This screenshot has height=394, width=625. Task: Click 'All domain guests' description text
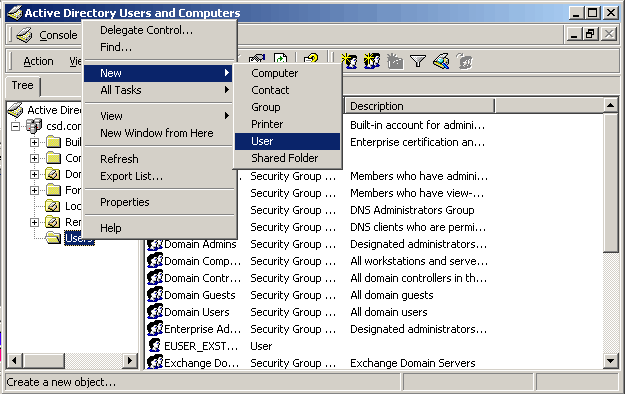pyautogui.click(x=392, y=295)
